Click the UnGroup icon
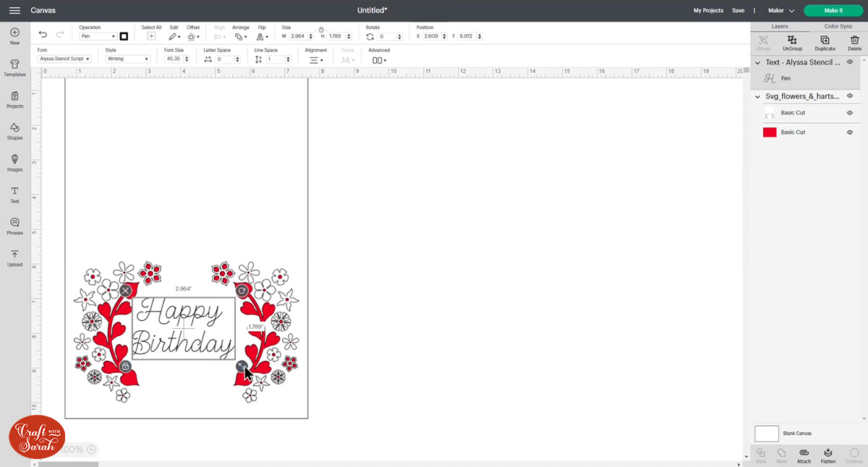Viewport: 868px width, 467px height. point(793,44)
